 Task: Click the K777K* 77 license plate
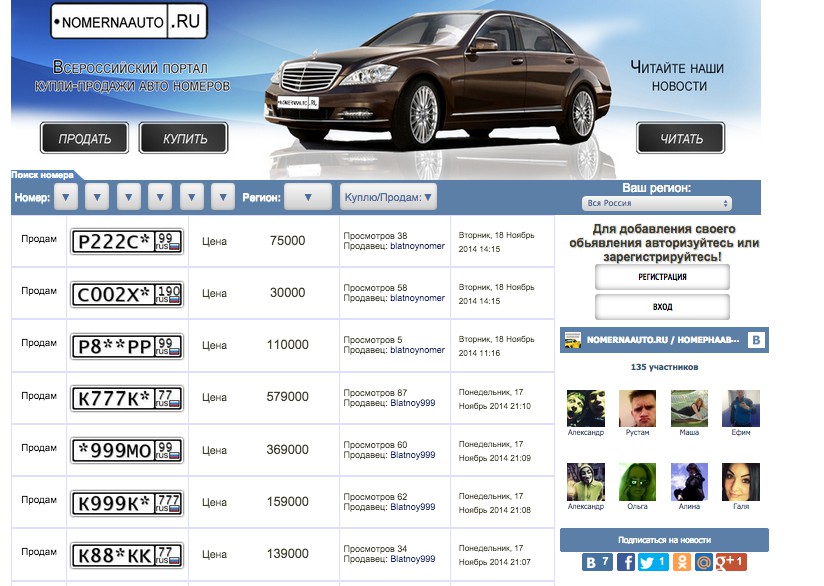127,398
